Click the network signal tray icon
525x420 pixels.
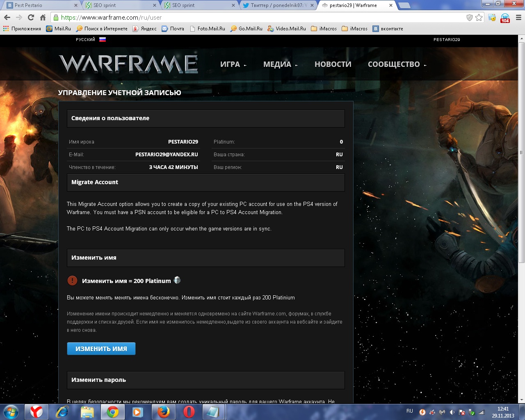[x=482, y=412]
